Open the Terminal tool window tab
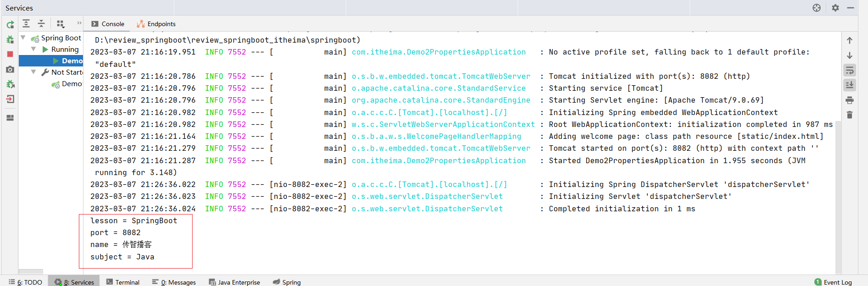This screenshot has height=286, width=868. (123, 282)
